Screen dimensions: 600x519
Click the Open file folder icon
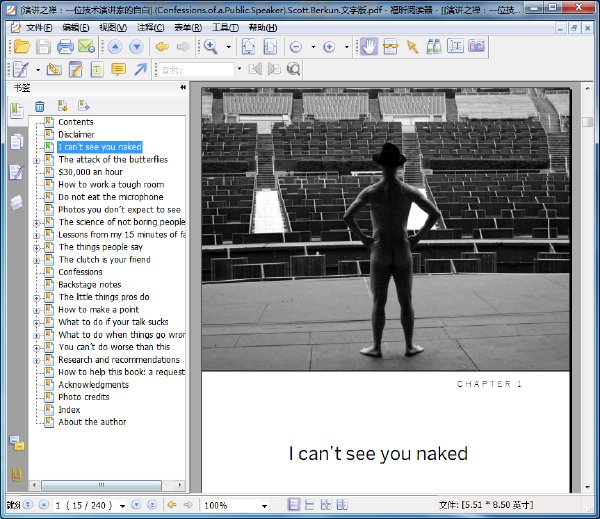pyautogui.click(x=21, y=47)
